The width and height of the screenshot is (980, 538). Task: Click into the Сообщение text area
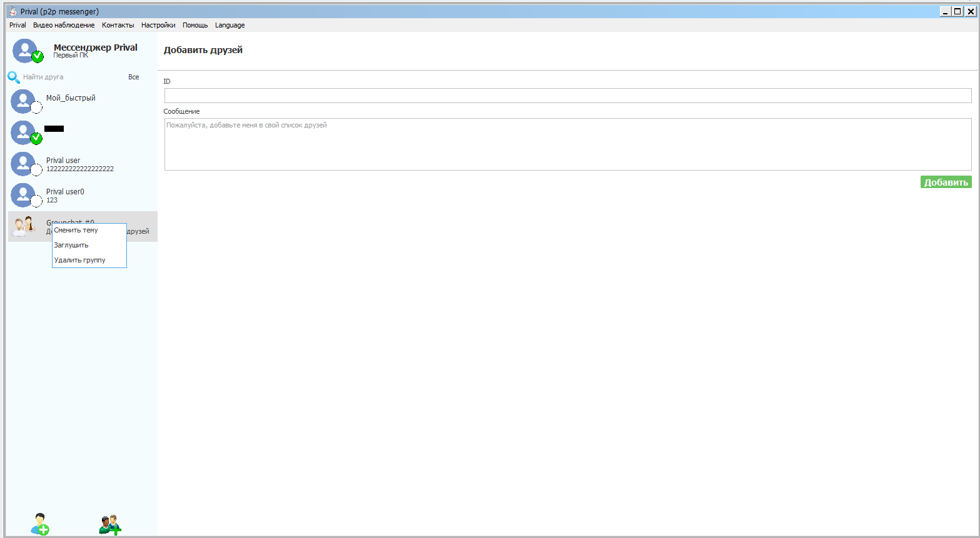567,144
